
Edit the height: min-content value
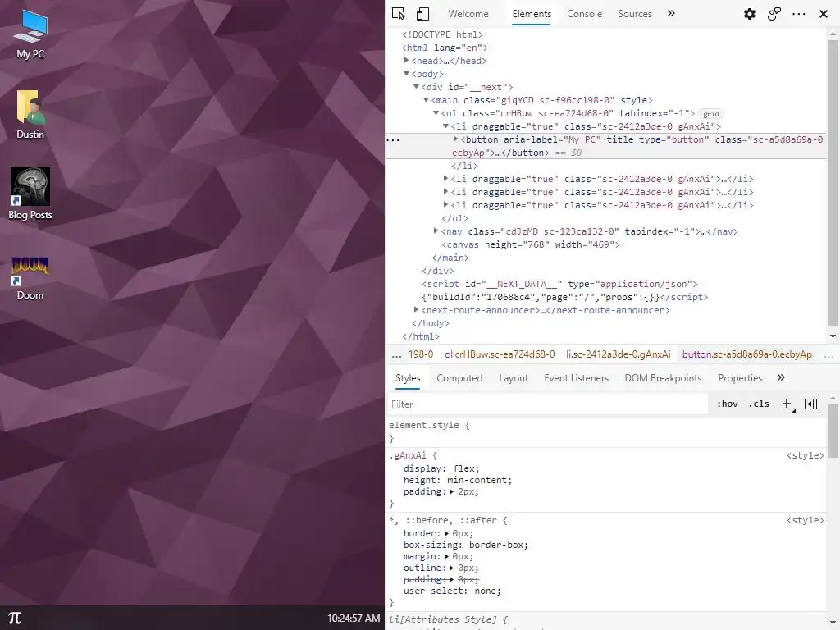pyautogui.click(x=479, y=480)
